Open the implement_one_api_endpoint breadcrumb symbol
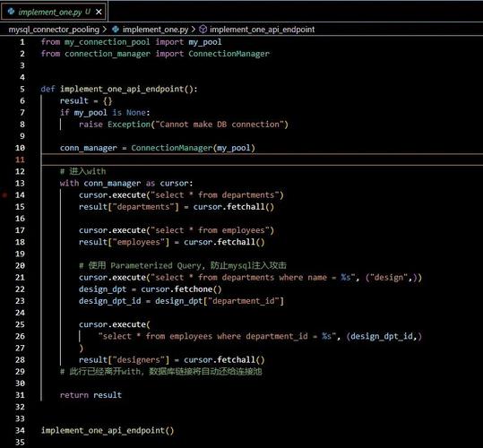This screenshot has width=483, height=448. pos(263,30)
